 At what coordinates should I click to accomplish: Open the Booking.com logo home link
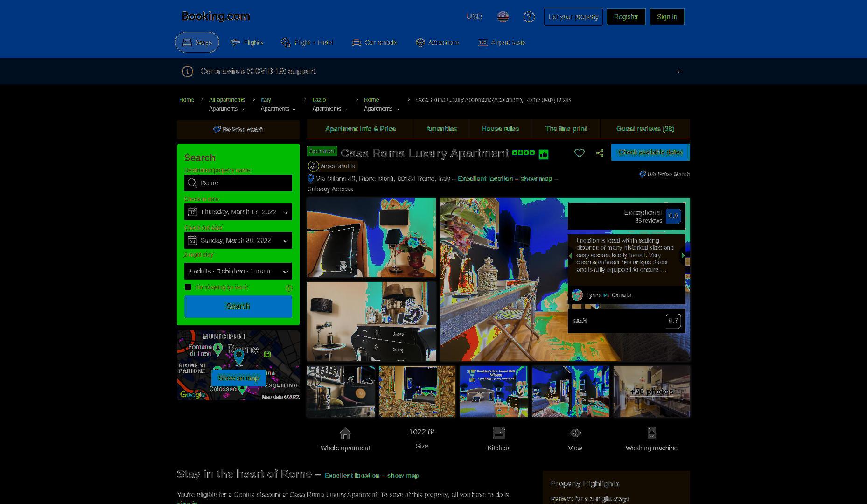tap(216, 16)
